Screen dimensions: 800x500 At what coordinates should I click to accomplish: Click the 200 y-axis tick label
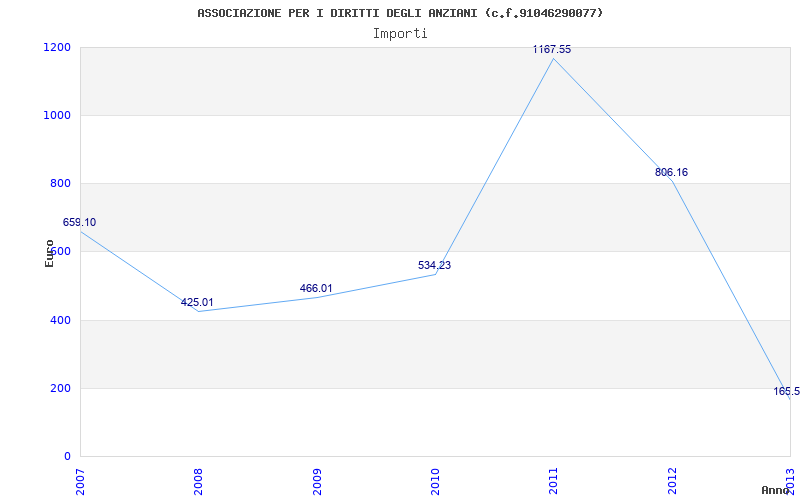(x=60, y=388)
